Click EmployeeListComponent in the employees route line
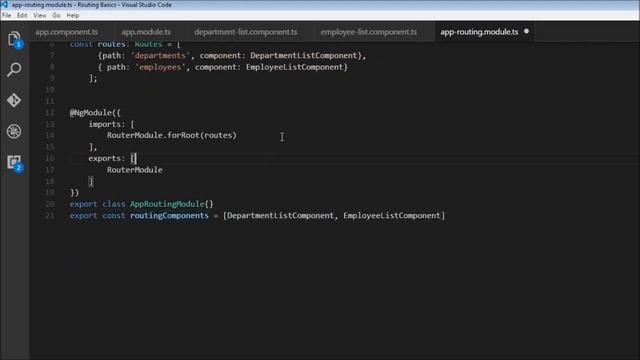 (x=294, y=67)
